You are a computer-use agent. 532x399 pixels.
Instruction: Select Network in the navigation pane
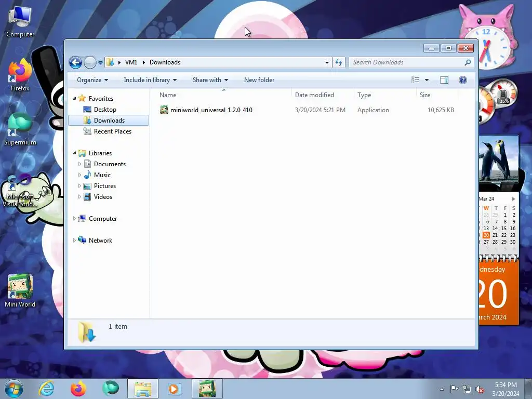pos(100,240)
